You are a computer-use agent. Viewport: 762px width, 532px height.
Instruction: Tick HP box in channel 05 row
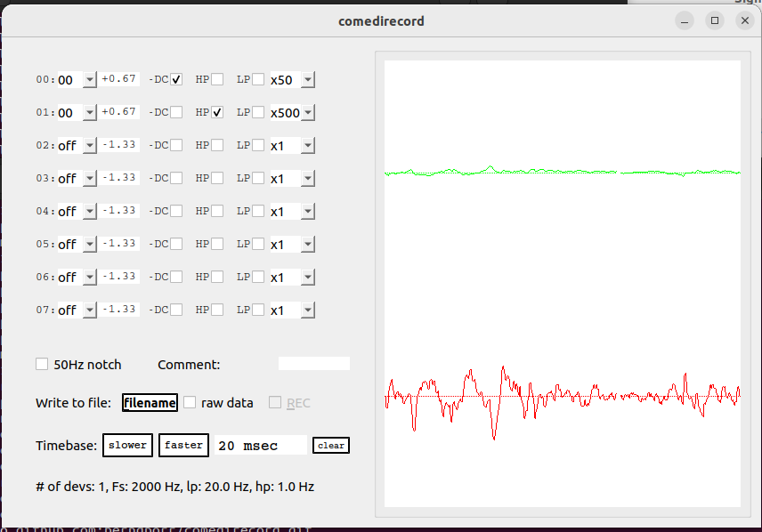[x=217, y=244]
